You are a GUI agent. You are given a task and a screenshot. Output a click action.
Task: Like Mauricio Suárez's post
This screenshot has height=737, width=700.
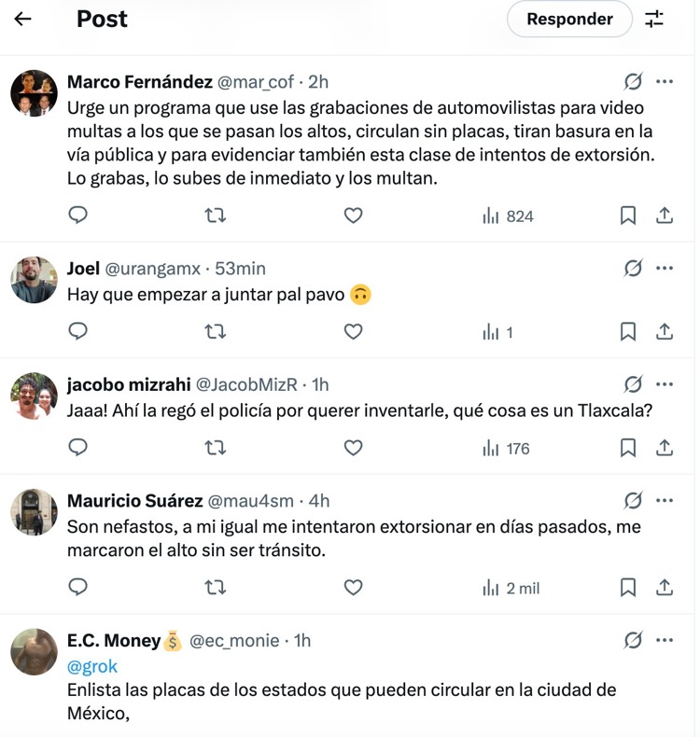pos(353,588)
